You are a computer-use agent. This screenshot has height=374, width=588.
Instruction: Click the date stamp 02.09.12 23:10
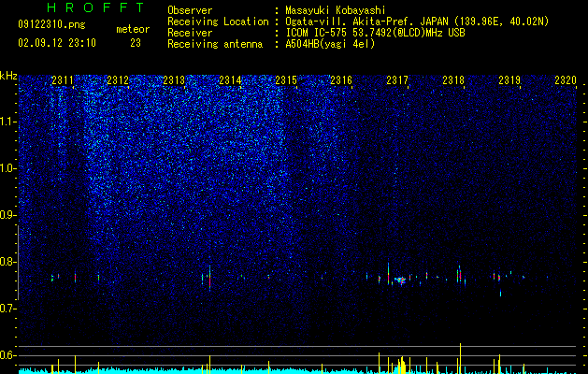[x=57, y=43]
